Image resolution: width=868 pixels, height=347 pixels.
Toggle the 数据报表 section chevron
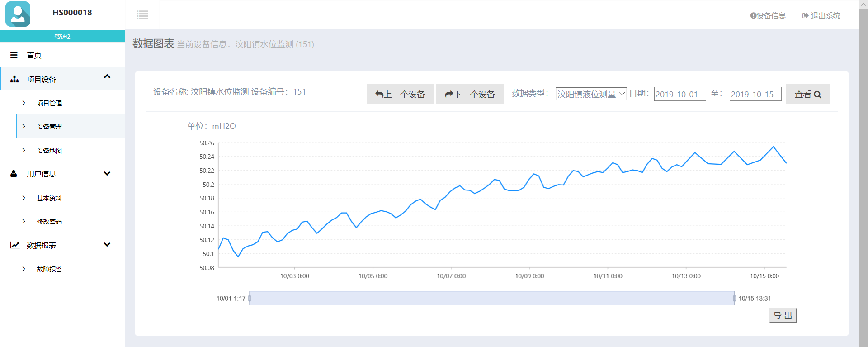tap(107, 245)
